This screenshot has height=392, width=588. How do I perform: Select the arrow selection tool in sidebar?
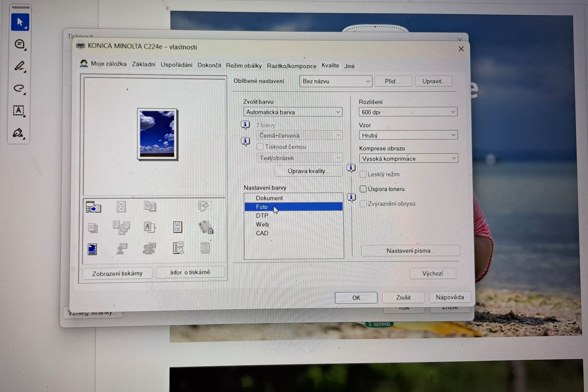tap(20, 22)
